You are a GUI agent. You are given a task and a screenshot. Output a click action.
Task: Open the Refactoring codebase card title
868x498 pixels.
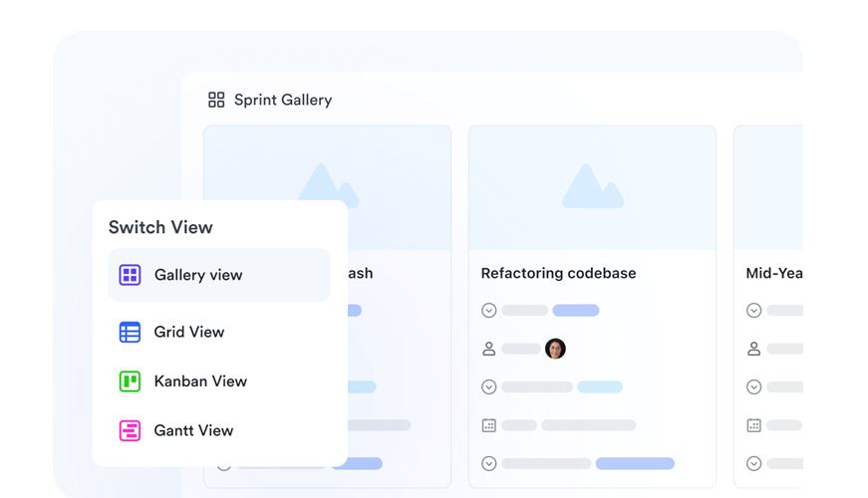pyautogui.click(x=558, y=273)
